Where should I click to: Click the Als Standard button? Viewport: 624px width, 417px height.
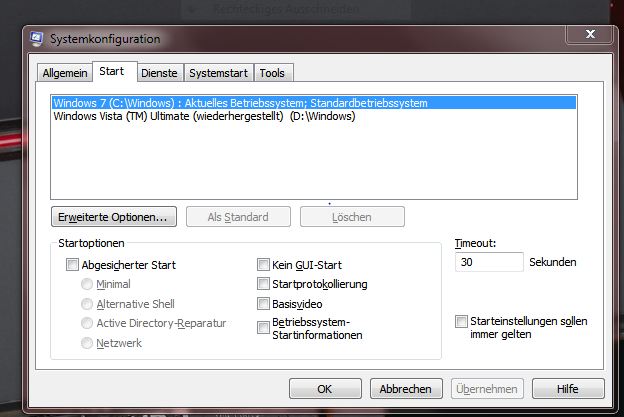point(238,217)
